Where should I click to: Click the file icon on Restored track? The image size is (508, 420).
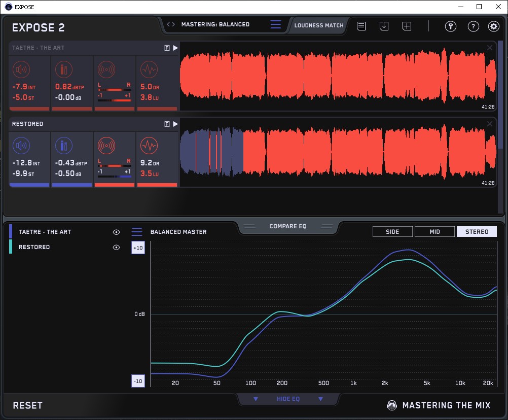(x=167, y=124)
